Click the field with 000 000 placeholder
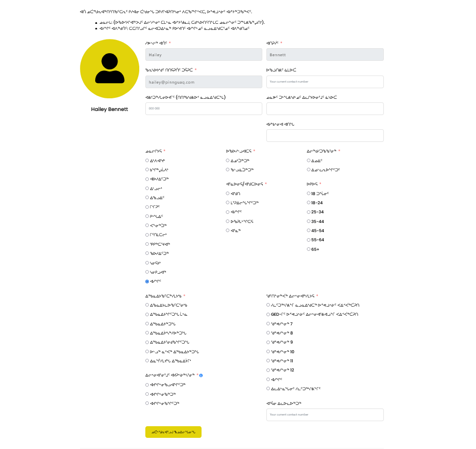 click(x=204, y=109)
